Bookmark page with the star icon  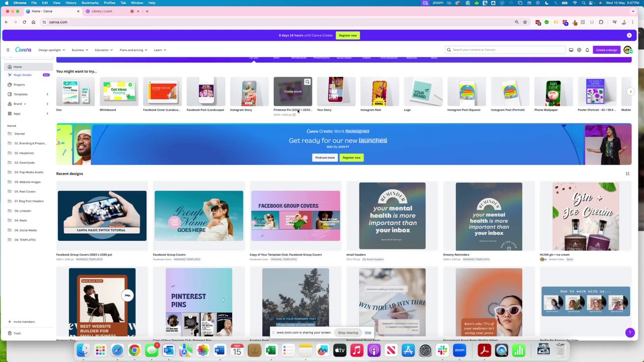pyautogui.click(x=525, y=22)
